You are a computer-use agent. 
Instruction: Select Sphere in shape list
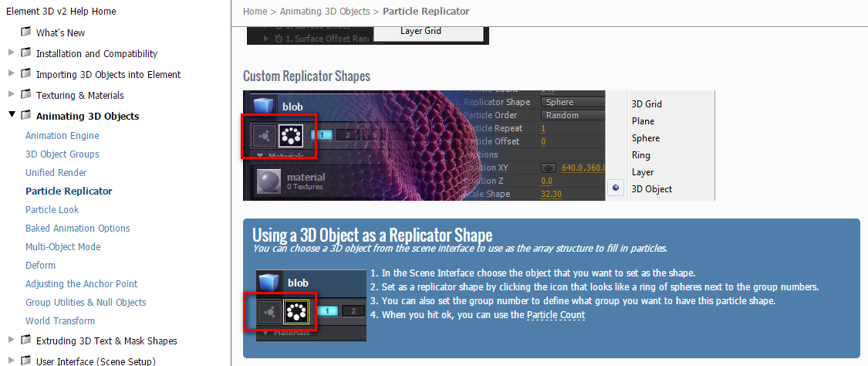point(646,138)
